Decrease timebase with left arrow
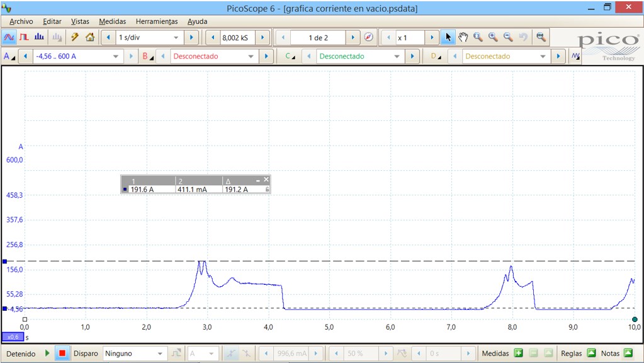 [x=108, y=37]
